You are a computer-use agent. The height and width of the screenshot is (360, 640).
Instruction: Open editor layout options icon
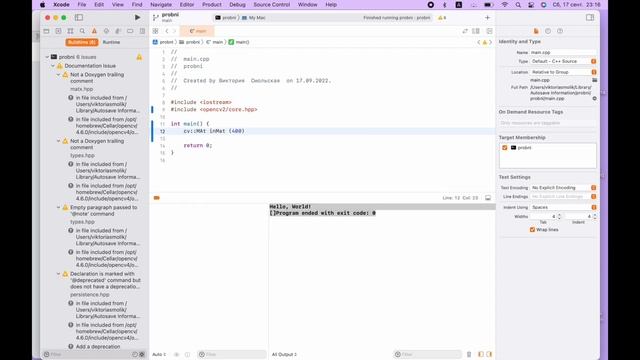point(476,31)
